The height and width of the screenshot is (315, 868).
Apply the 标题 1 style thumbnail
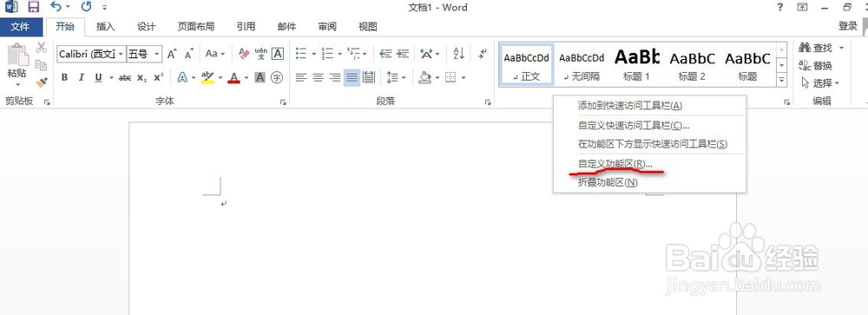pyautogui.click(x=636, y=65)
